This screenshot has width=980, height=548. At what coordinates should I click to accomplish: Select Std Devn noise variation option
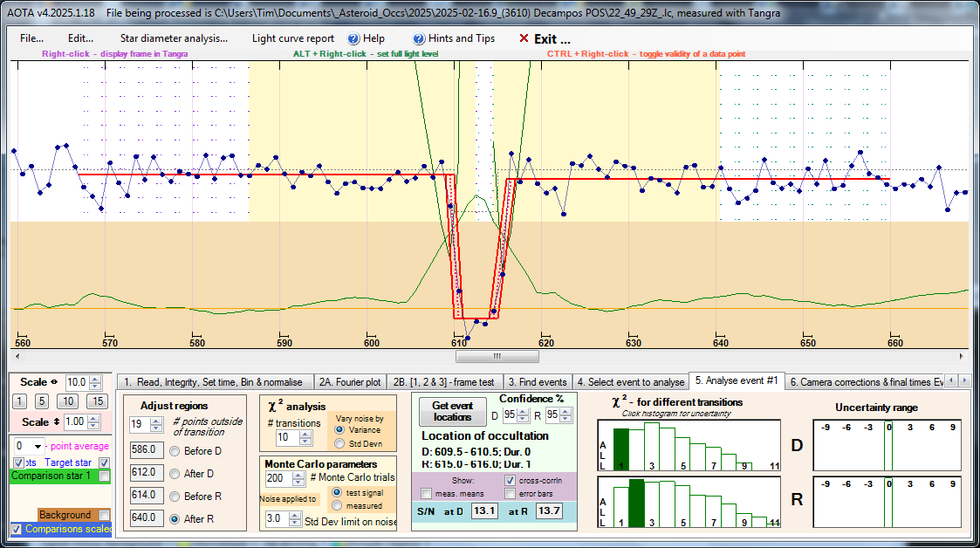pos(340,443)
